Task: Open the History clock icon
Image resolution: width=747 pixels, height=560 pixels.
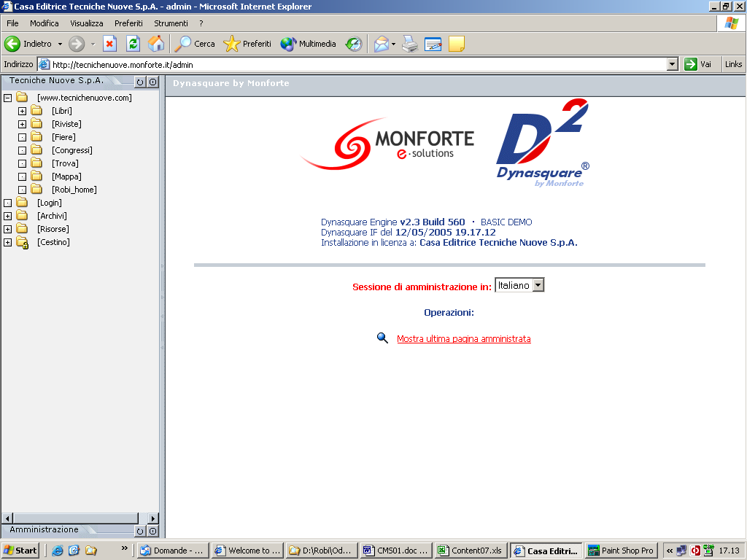Action: click(x=354, y=44)
